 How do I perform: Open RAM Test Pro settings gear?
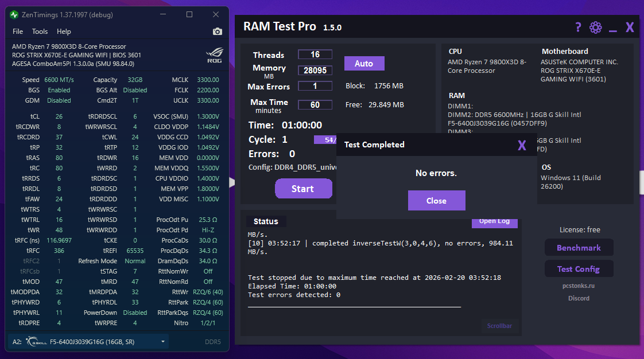596,28
